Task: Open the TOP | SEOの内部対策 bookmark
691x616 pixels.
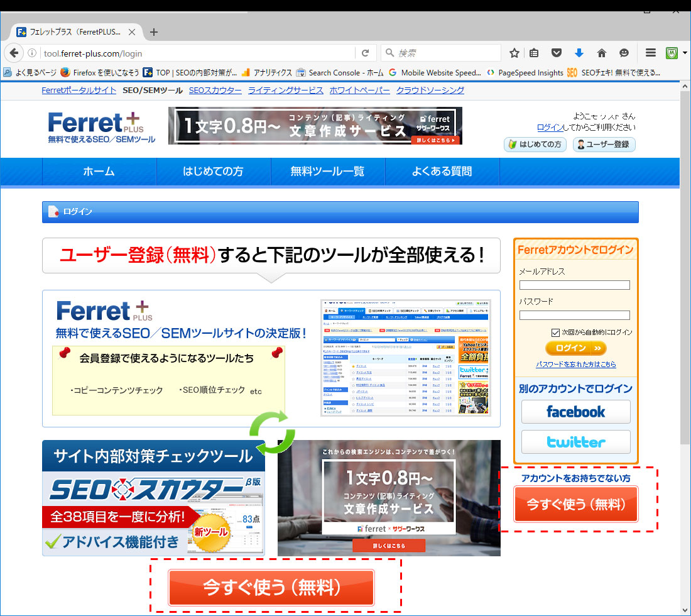Action: point(190,73)
